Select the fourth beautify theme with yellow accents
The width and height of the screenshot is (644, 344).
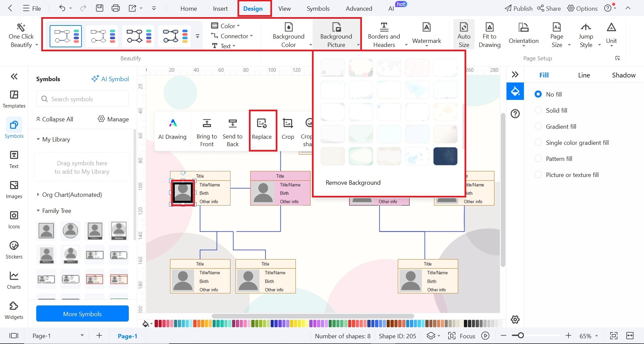(174, 36)
